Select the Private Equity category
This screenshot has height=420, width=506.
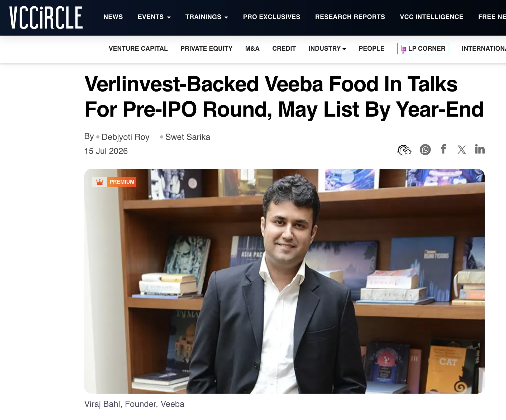tap(206, 49)
